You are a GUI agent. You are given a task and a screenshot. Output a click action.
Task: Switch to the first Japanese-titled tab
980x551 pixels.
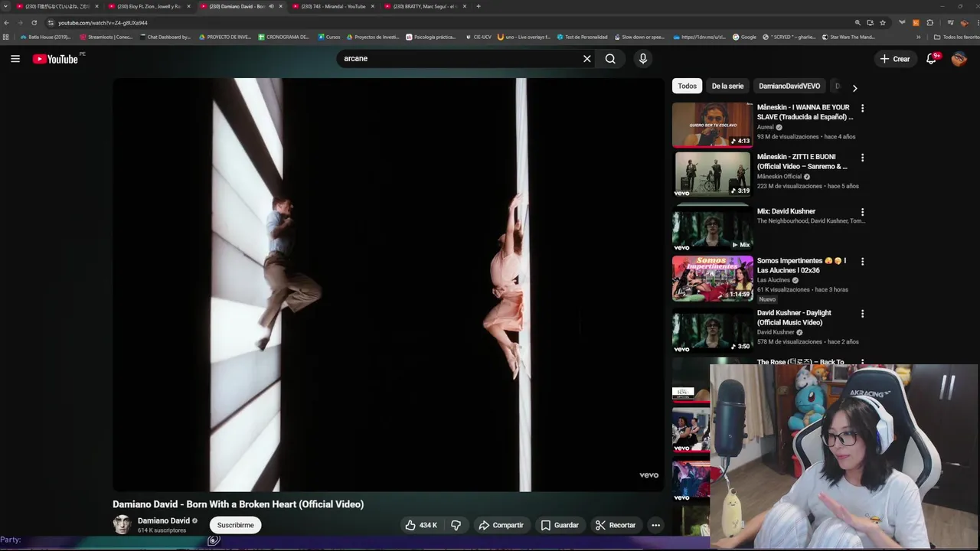coord(56,6)
